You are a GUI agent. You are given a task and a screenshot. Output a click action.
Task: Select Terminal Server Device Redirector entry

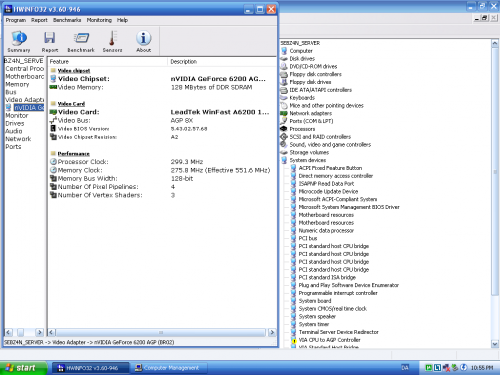point(339,332)
